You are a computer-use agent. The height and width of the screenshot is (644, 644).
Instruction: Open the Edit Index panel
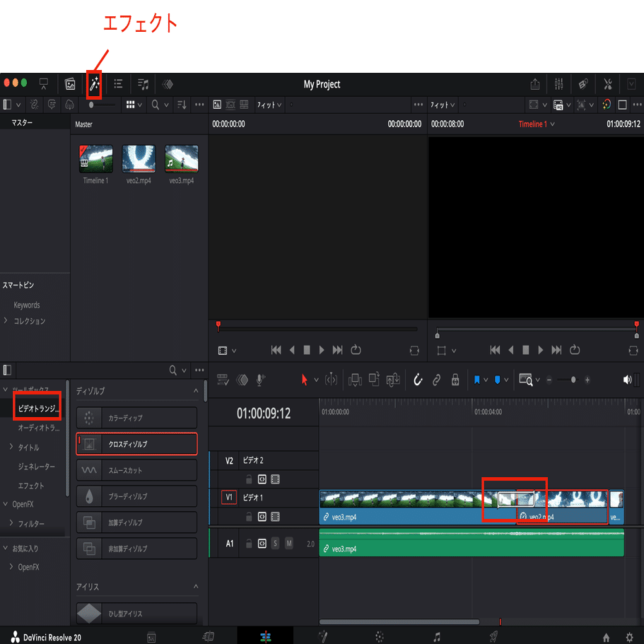pos(117,84)
